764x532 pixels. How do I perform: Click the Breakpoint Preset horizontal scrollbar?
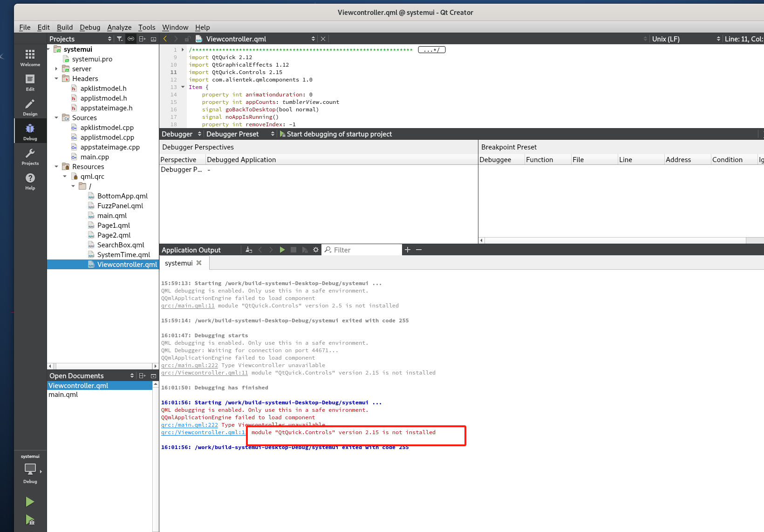coord(621,240)
